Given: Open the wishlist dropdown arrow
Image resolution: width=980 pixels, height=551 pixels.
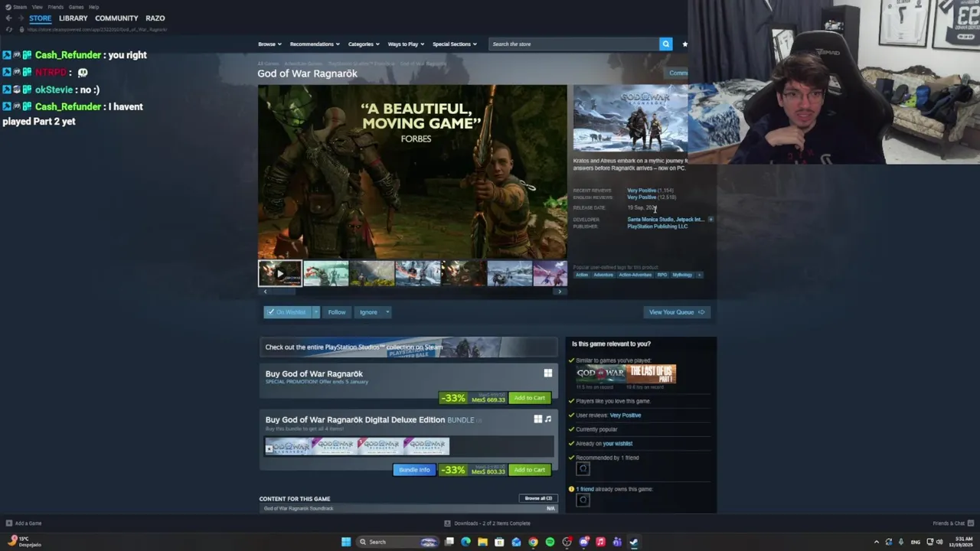Looking at the screenshot, I should pyautogui.click(x=315, y=312).
